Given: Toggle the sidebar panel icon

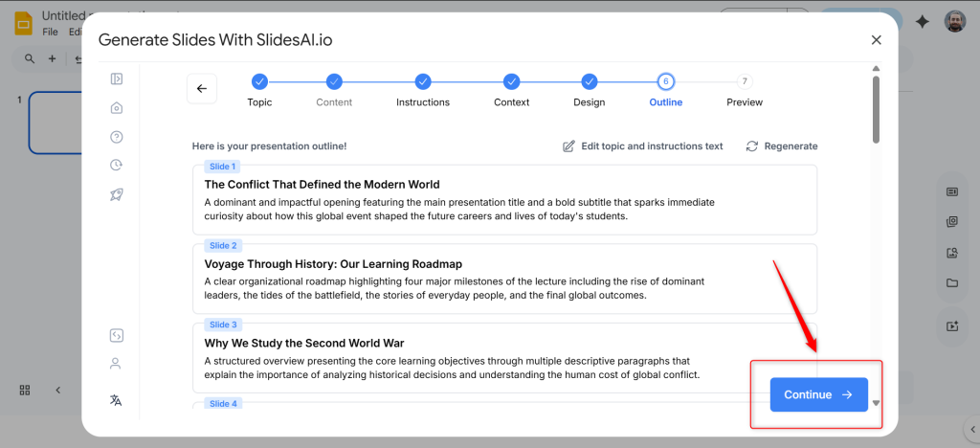Looking at the screenshot, I should coord(116,78).
